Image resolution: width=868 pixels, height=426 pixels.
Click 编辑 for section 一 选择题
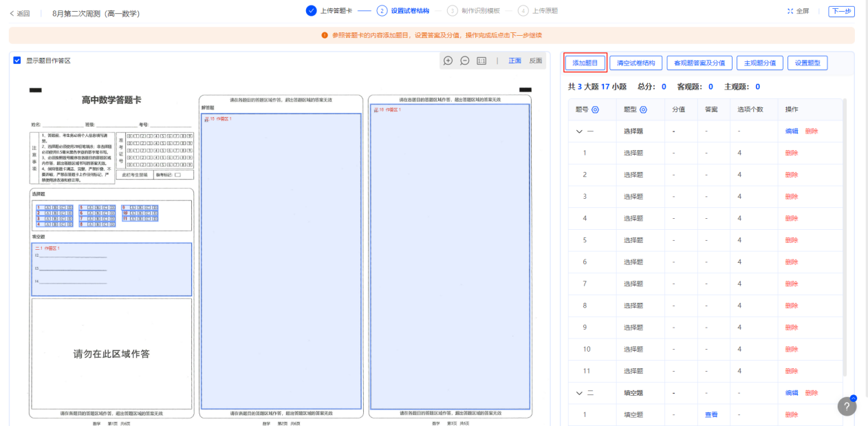click(792, 131)
